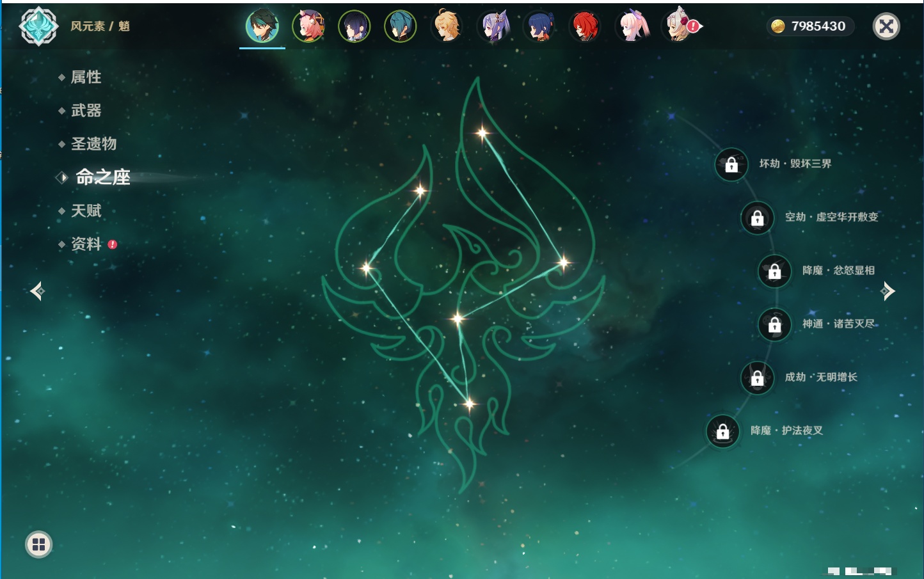Open the 圣遗物 artifacts tab
Image resolution: width=924 pixels, height=579 pixels.
93,144
